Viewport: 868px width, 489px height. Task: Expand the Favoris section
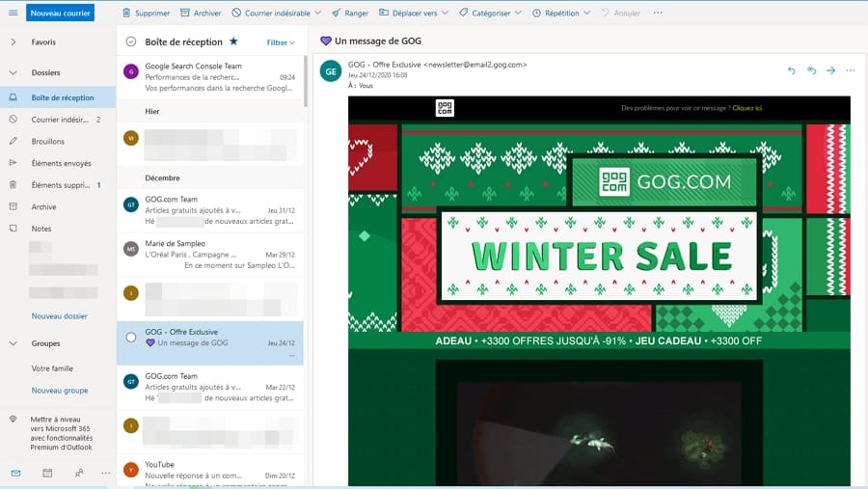[13, 42]
